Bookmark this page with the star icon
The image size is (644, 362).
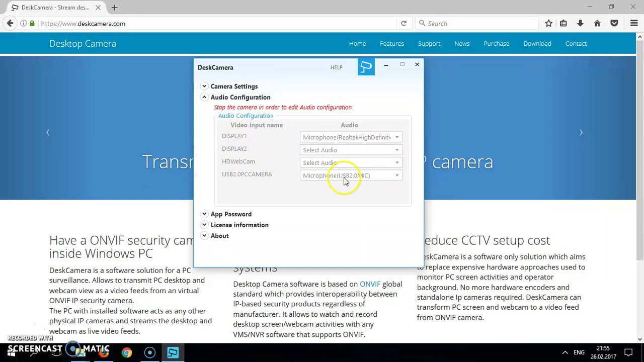click(x=549, y=23)
